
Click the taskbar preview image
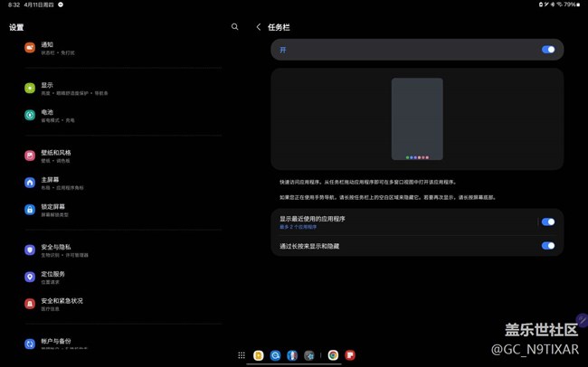click(417, 119)
